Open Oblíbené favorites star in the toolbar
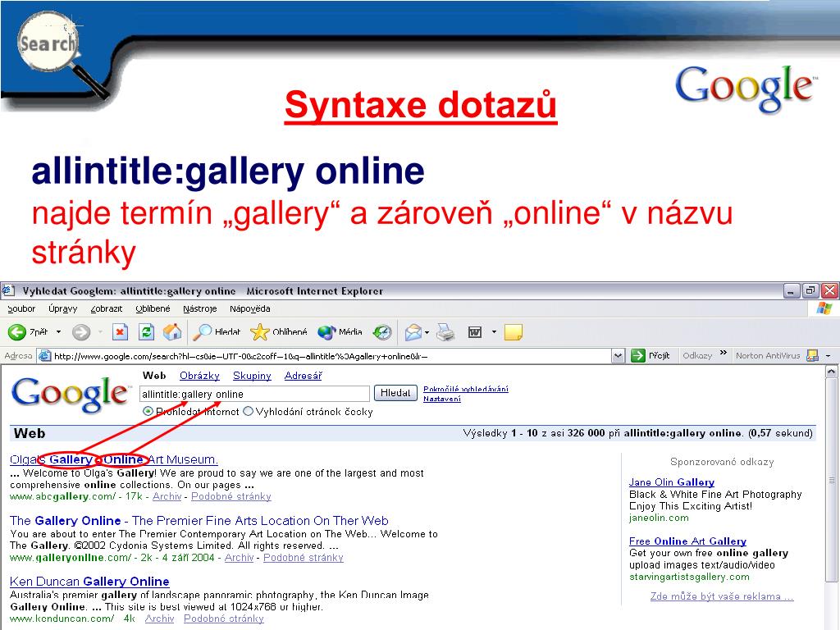The width and height of the screenshot is (840, 630). point(279,332)
